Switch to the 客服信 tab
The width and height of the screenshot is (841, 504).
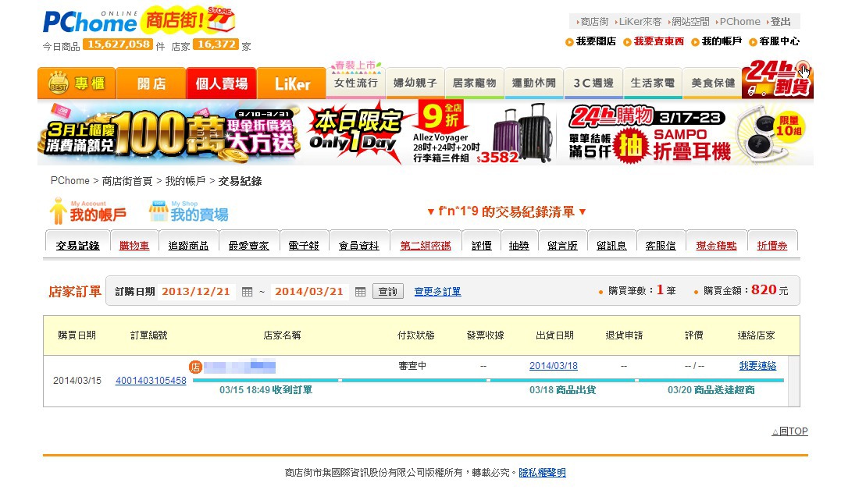(x=661, y=245)
